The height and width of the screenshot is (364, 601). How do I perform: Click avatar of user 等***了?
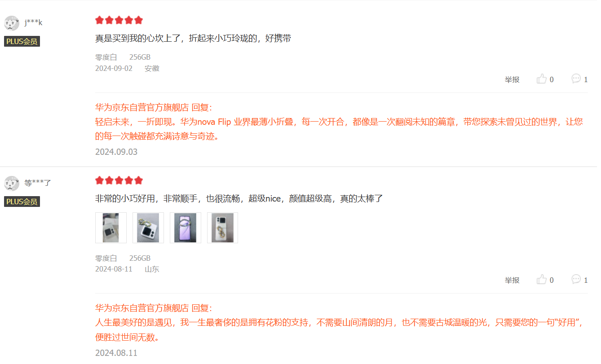click(12, 183)
